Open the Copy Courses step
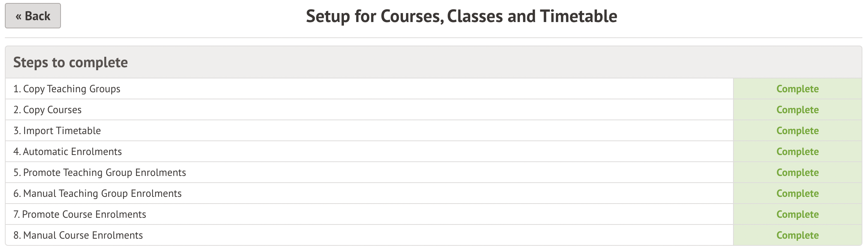Image resolution: width=868 pixels, height=251 pixels. point(47,110)
